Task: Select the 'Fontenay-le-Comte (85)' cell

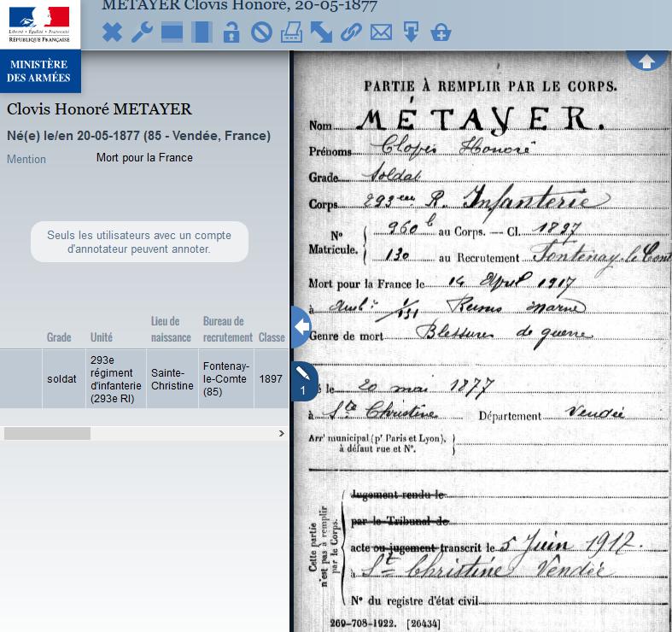Action: click(x=226, y=379)
